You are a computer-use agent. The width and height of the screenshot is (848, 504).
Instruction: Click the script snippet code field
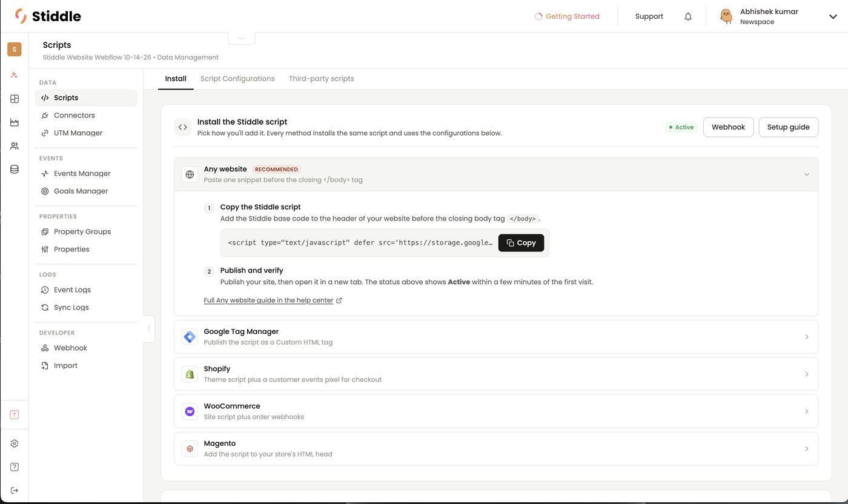pyautogui.click(x=360, y=243)
